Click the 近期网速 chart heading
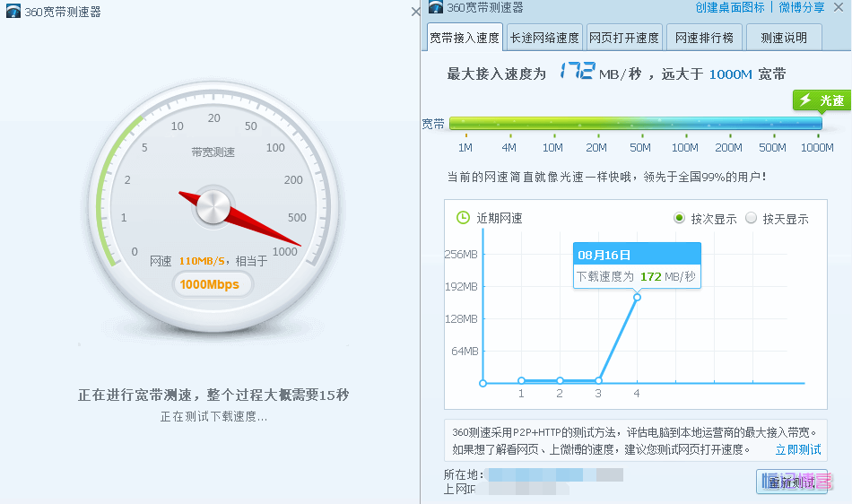852x504 pixels. coord(500,218)
